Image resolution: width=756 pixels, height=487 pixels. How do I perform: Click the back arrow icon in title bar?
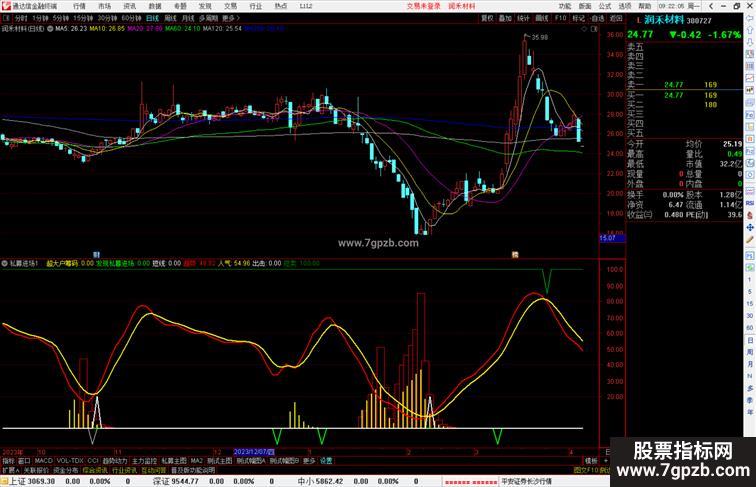click(711, 6)
